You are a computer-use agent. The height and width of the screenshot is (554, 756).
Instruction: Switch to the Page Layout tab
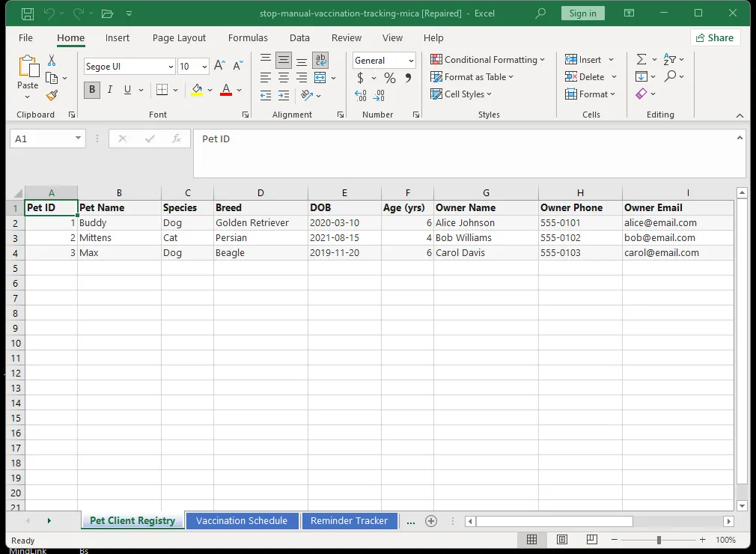pyautogui.click(x=179, y=37)
